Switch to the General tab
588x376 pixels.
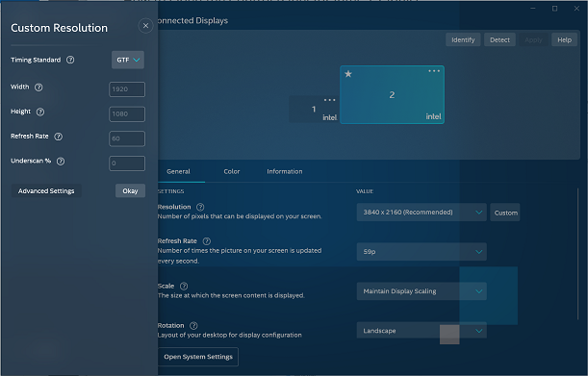pos(178,171)
